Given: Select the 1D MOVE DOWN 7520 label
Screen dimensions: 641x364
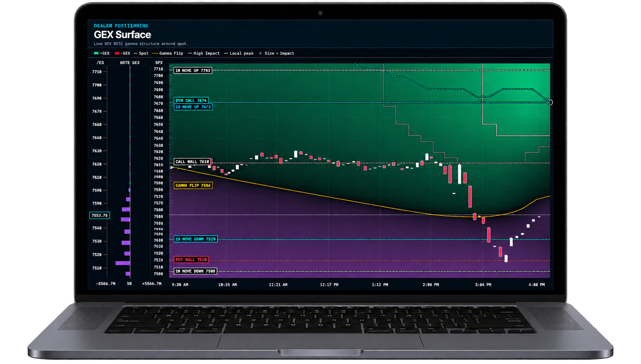Looking at the screenshot, I should pyautogui.click(x=195, y=239).
